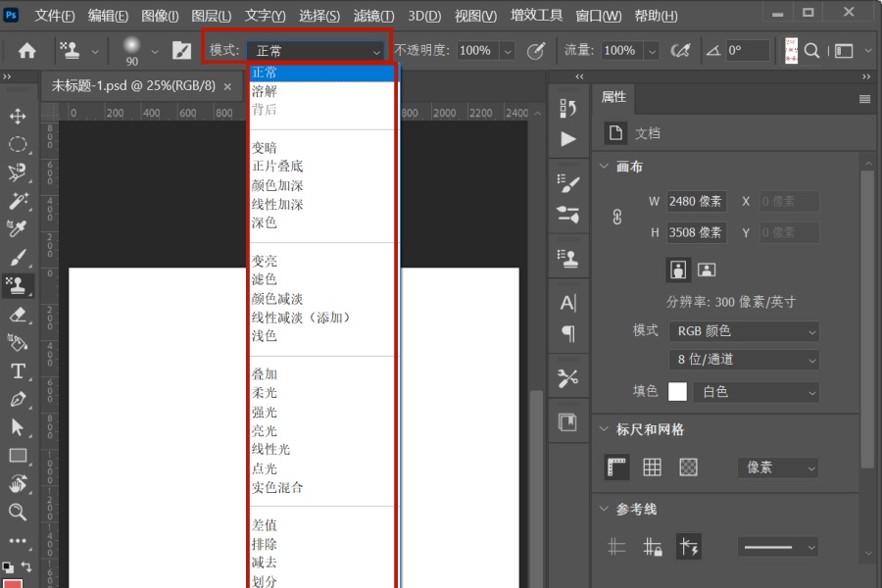Open the brush preset picker arrow

pos(155,51)
